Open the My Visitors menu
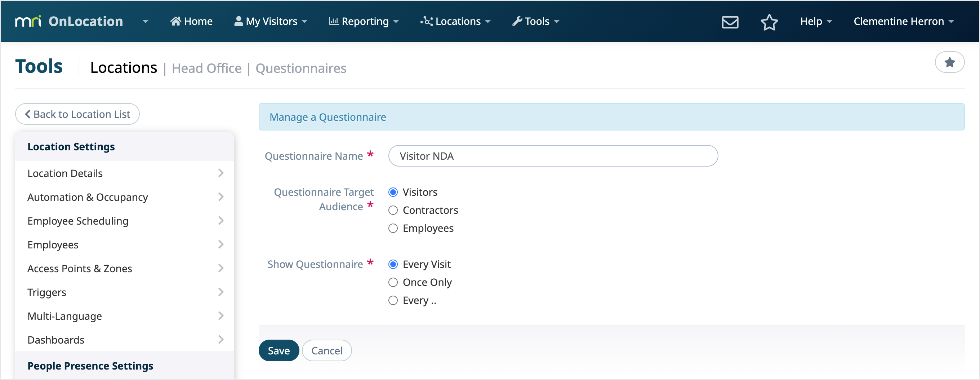Image resolution: width=980 pixels, height=380 pixels. point(271,21)
